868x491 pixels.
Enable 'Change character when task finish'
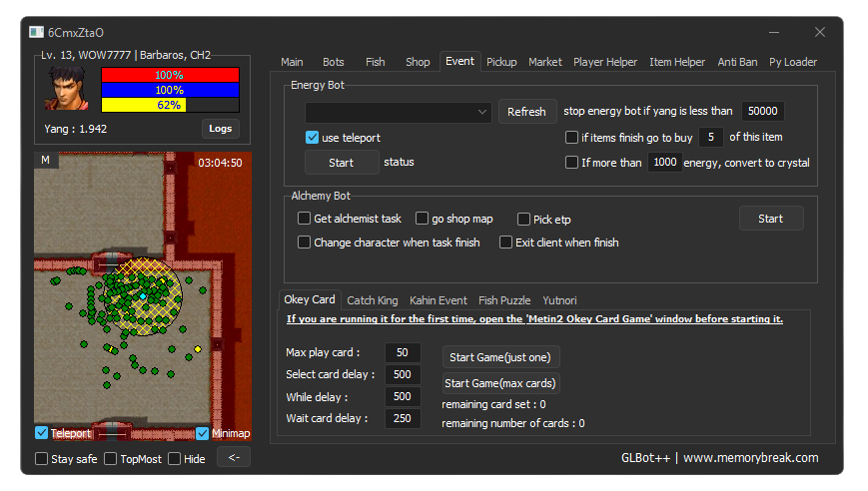304,243
